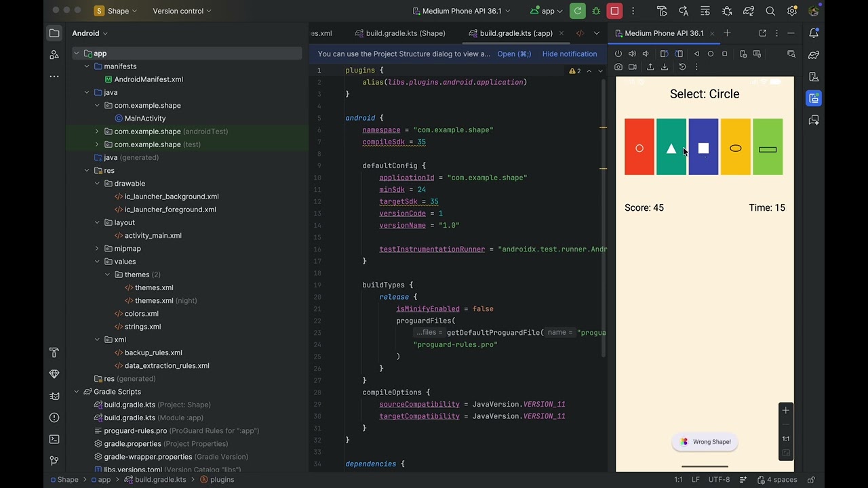Screen dimensions: 868x488
Task: Click the 4 spaces indent indicator
Action: click(x=777, y=480)
